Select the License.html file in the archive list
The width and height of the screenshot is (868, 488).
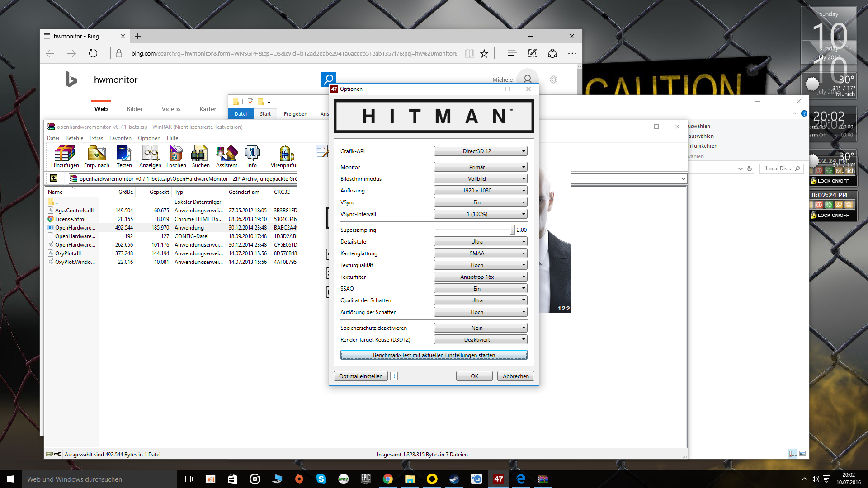click(70, 219)
